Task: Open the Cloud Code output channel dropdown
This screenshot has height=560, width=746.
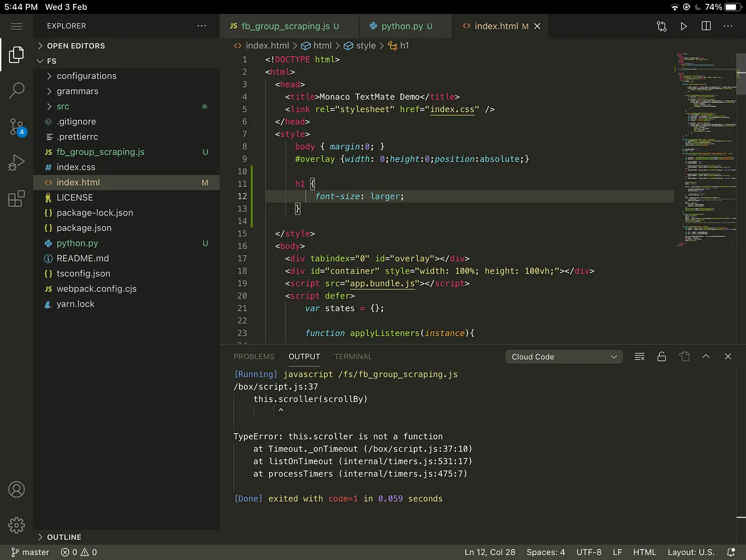Action: click(x=564, y=357)
